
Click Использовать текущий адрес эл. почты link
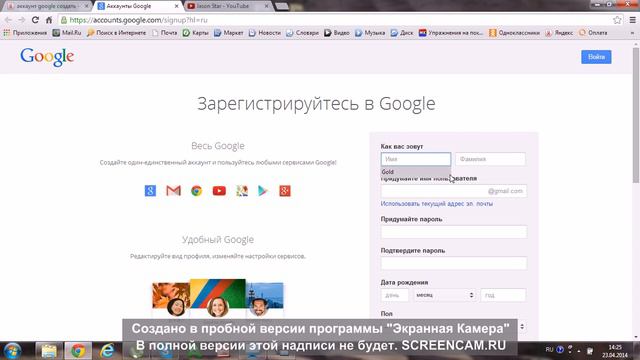436,203
